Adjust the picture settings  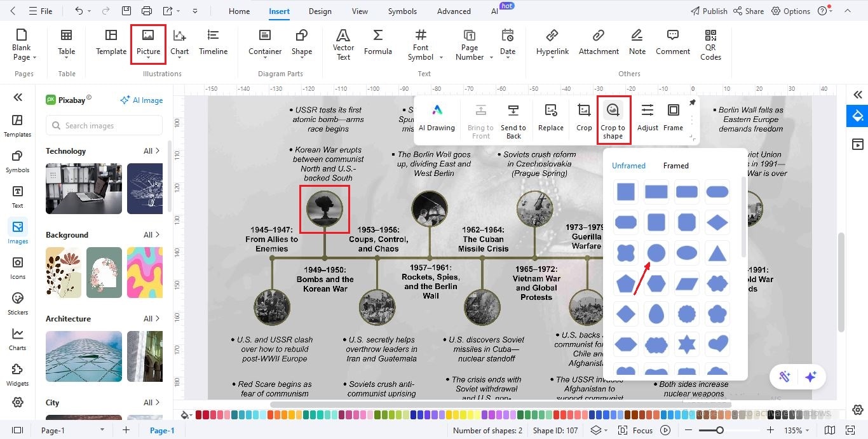(648, 118)
